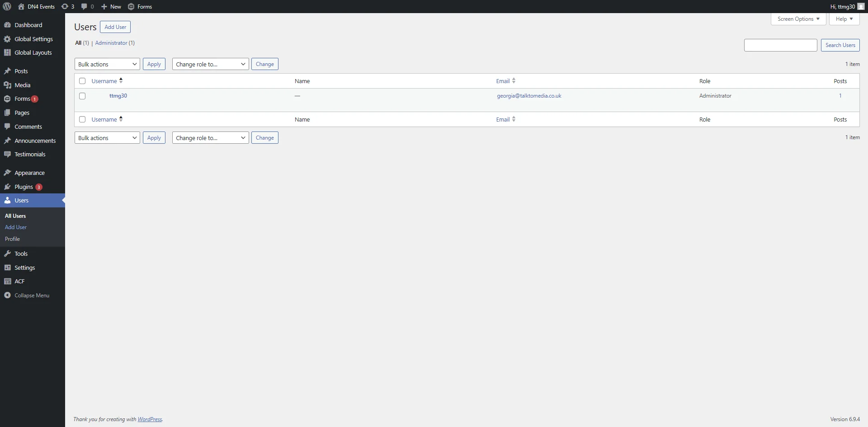Check updates via the revolving arrows icon
Screen dimensions: 868x427
coord(64,6)
